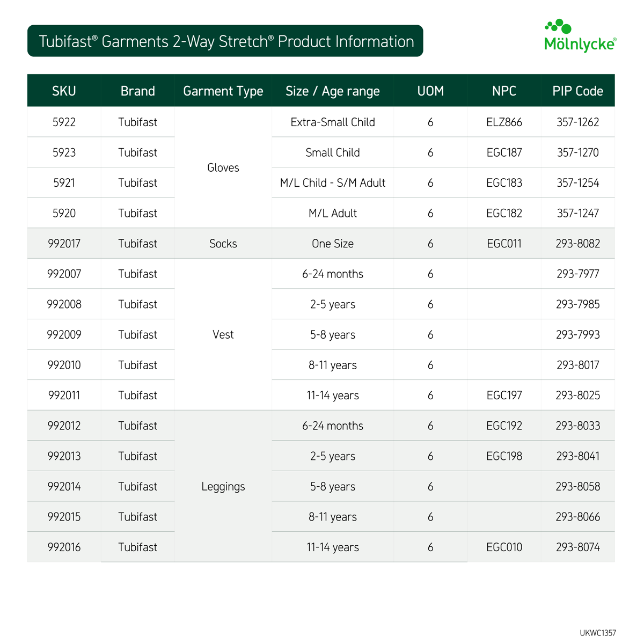The height and width of the screenshot is (644, 644).
Task: Click the Size / Age range header
Action: coord(332,91)
